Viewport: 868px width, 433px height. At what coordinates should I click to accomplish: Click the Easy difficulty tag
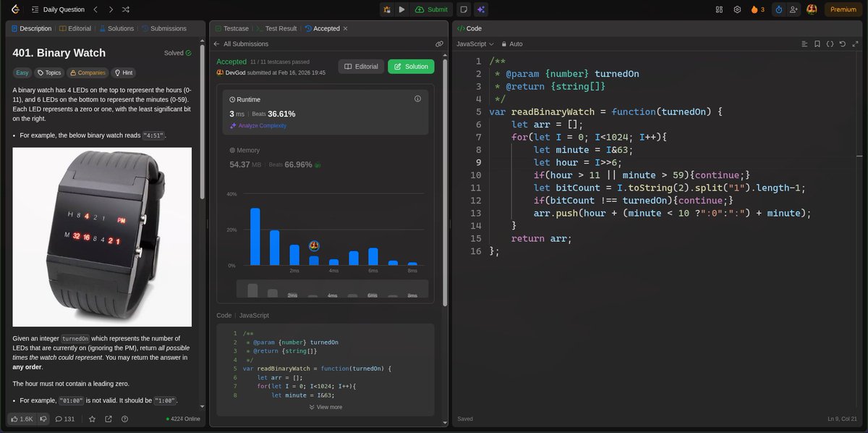[23, 72]
